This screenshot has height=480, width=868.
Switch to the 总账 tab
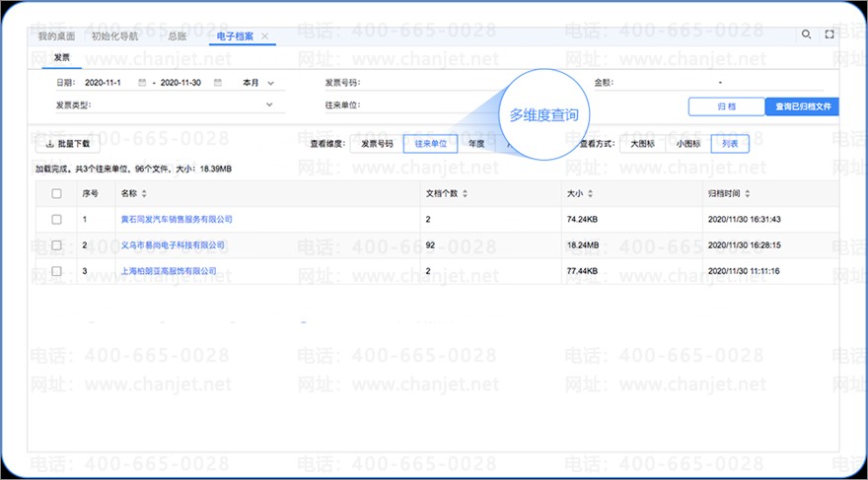point(178,36)
